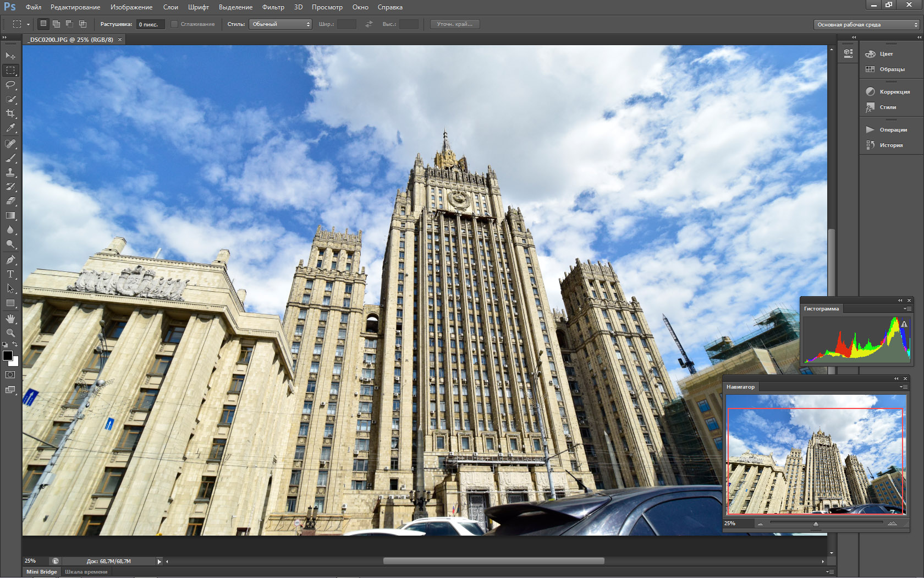Select the History Brush tool
924x578 pixels.
click(x=10, y=187)
